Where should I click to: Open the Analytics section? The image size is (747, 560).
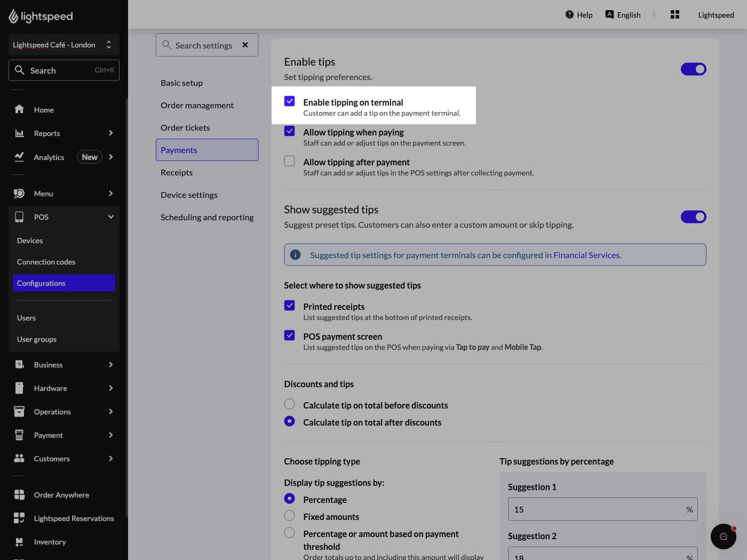49,157
